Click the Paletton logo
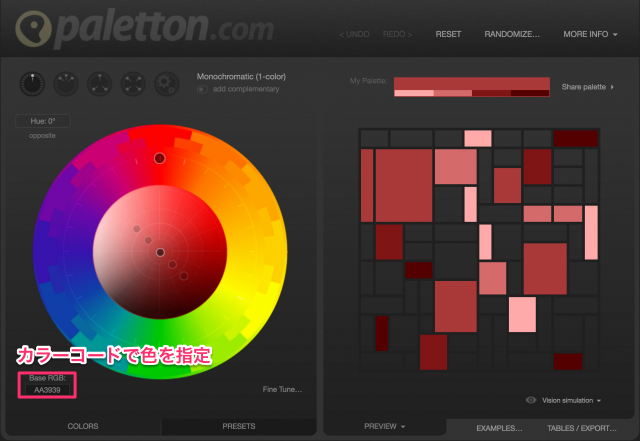Screen dimensions: 640x441 (144, 28)
